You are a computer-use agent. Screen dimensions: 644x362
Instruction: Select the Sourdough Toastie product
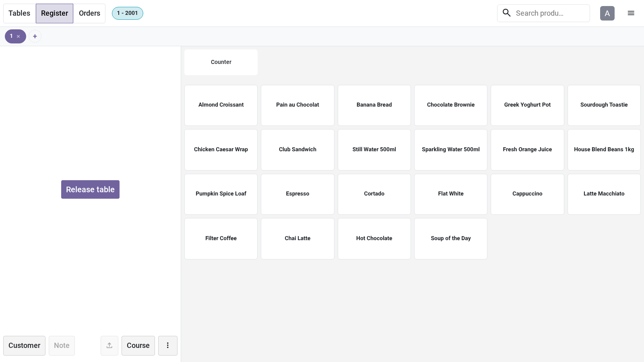click(x=604, y=105)
